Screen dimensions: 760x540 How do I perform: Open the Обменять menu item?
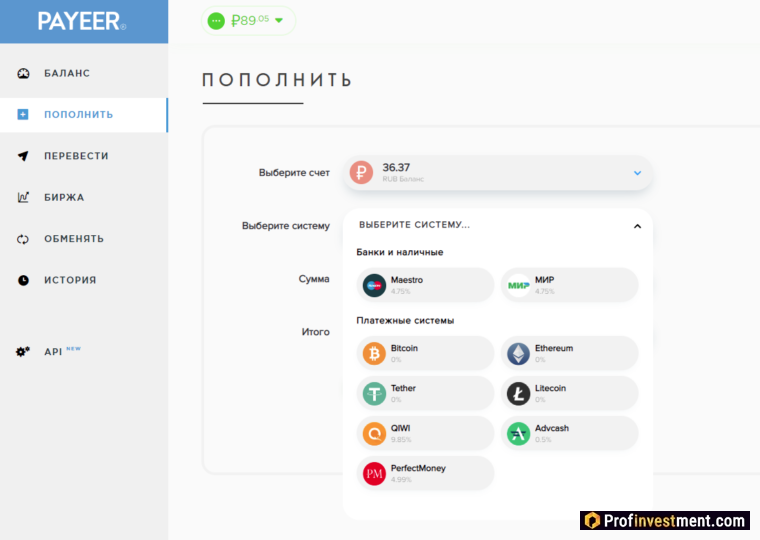click(84, 239)
